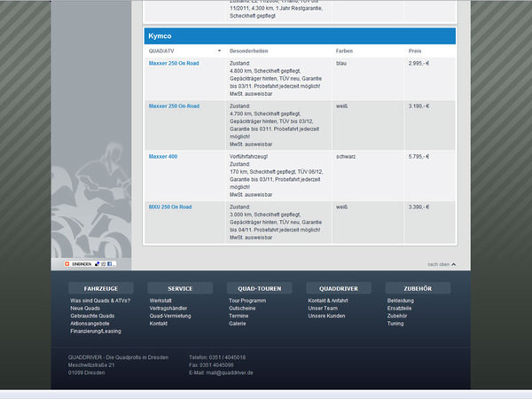Screen dimensions: 532x399
Task: Click the Besonderheiten column header
Action: click(248, 51)
